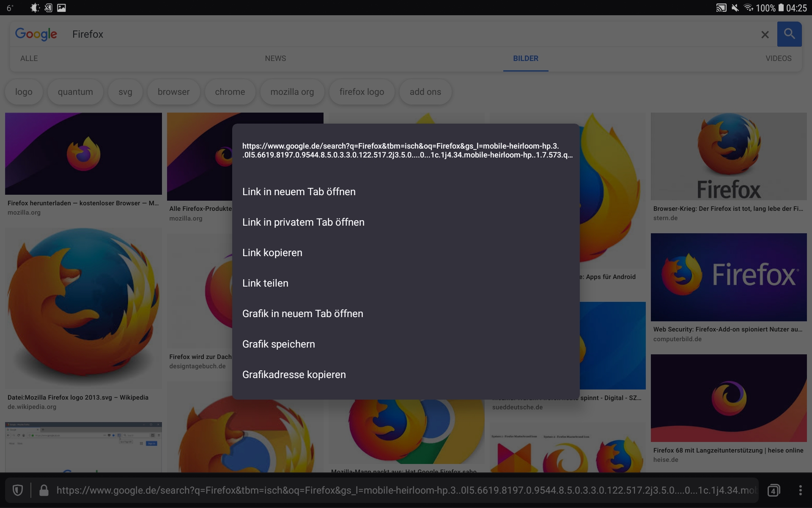Tap the Google logo

pyautogui.click(x=36, y=34)
